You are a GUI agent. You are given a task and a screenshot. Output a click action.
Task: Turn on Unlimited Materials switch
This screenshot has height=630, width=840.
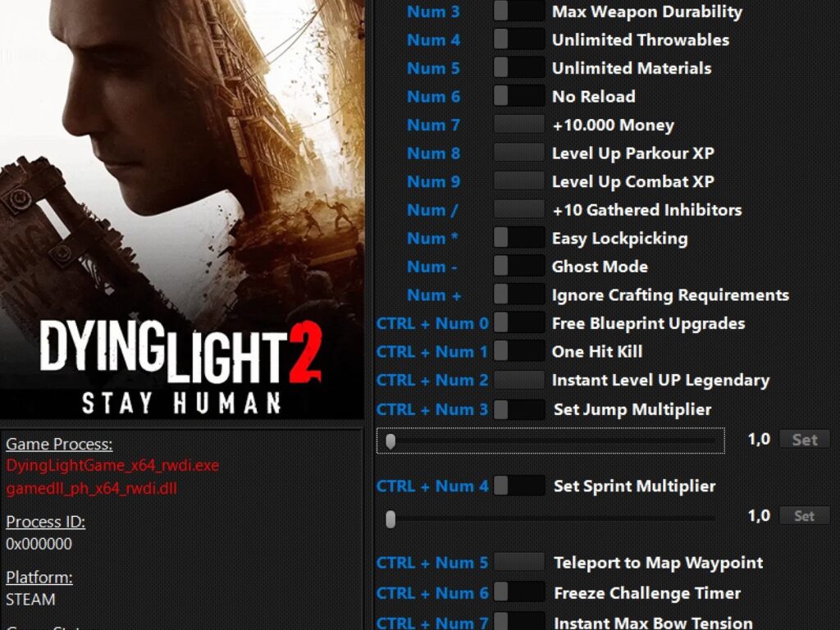pos(518,68)
